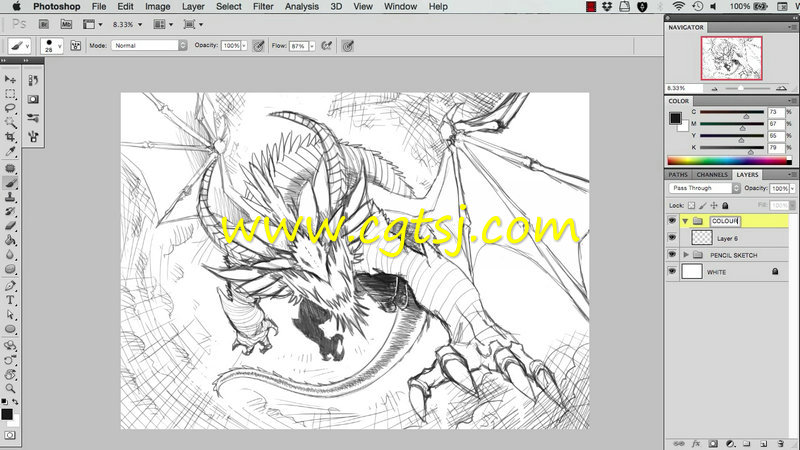Select the Crop tool
This screenshot has height=450, width=800.
click(10, 137)
